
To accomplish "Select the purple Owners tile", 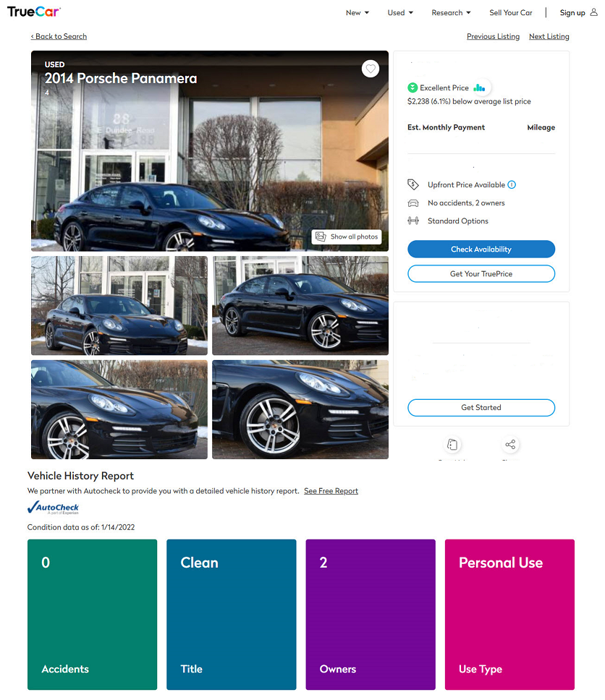I will (370, 614).
